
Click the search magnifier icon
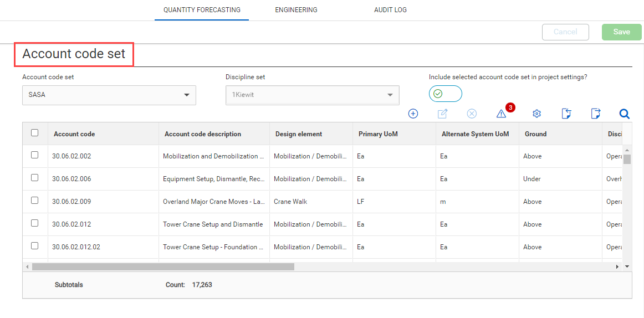click(x=624, y=114)
